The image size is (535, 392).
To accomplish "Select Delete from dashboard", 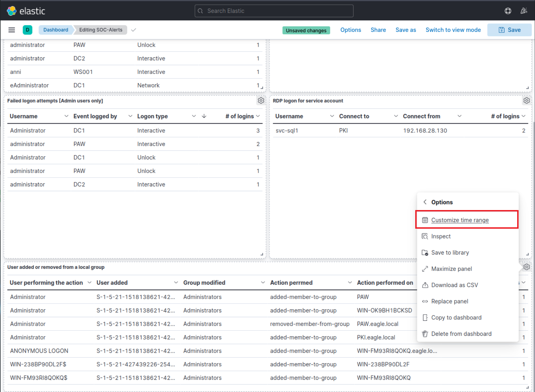I will pyautogui.click(x=461, y=334).
